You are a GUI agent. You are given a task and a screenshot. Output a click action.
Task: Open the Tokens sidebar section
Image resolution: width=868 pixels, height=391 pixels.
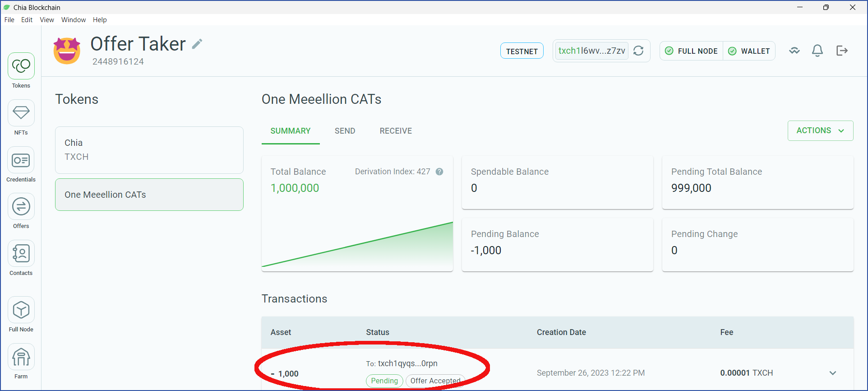21,70
